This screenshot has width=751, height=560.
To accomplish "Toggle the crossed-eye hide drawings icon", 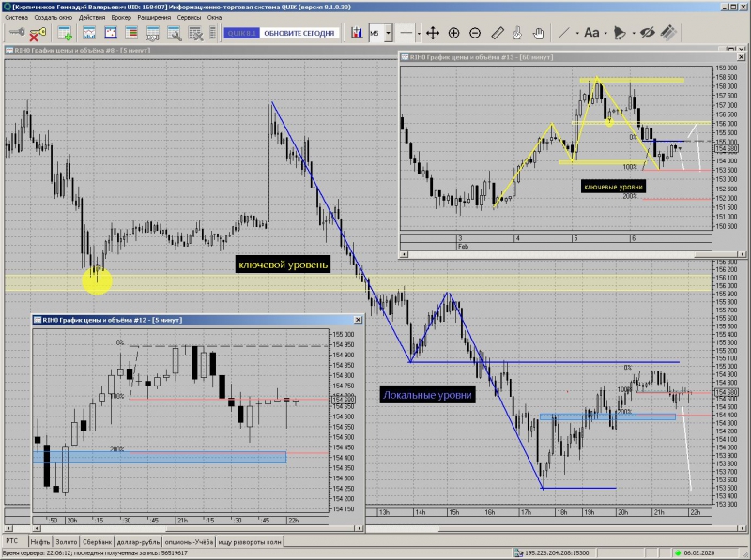I will pos(648,33).
